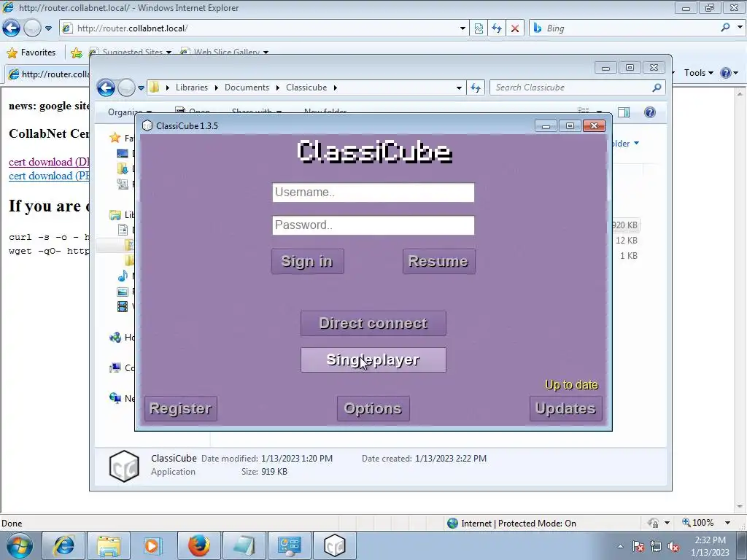The image size is (747, 560).
Task: Select Documents in the Explorer breadcrumb
Action: pos(247,87)
